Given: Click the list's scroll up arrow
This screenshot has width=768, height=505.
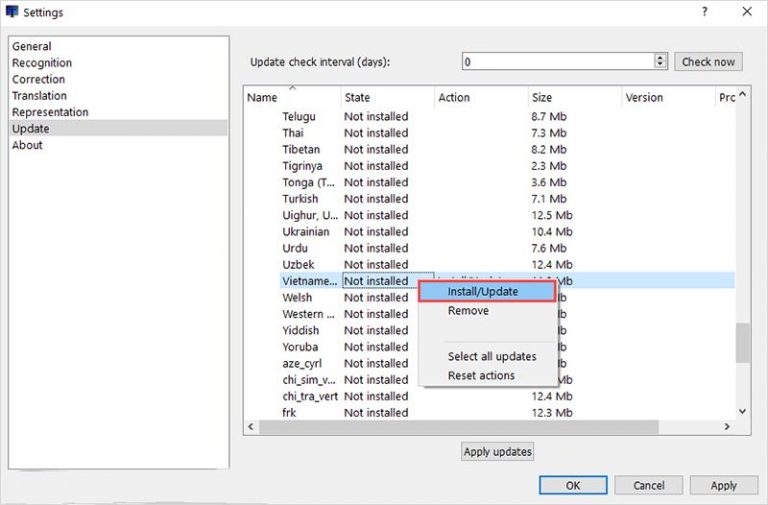Looking at the screenshot, I should 743,94.
